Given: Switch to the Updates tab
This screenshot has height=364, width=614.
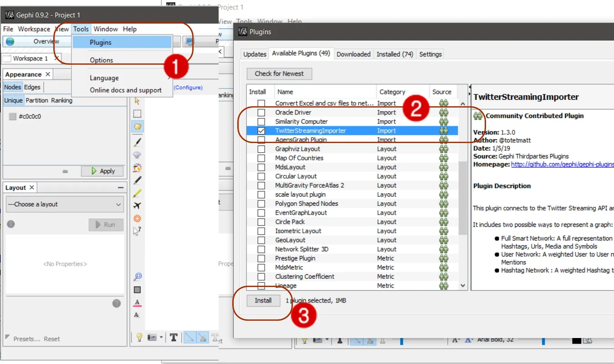Looking at the screenshot, I should pos(255,54).
